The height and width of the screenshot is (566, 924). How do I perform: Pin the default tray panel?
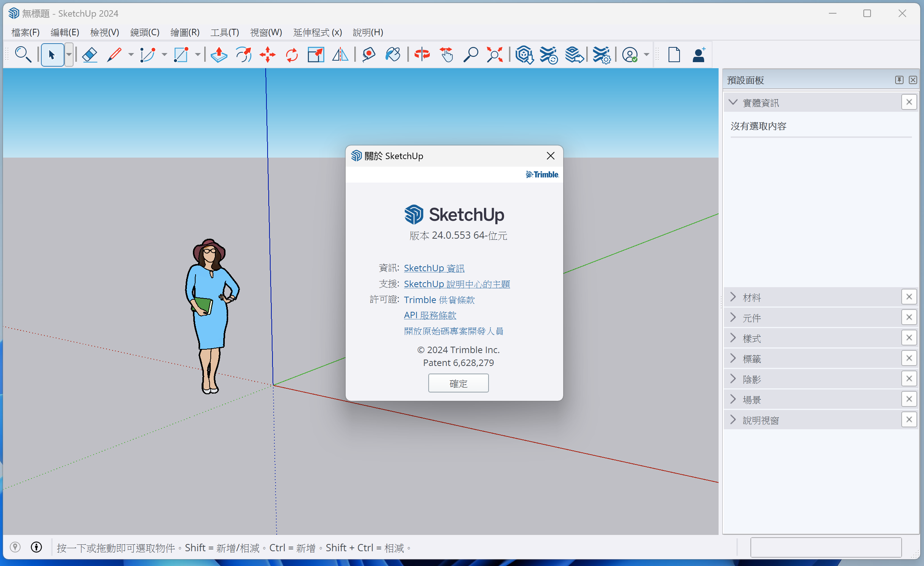[x=899, y=80]
